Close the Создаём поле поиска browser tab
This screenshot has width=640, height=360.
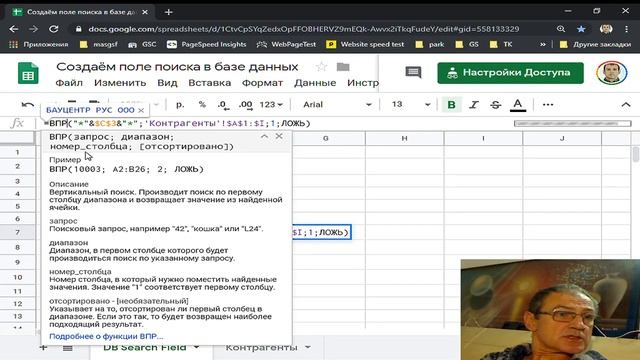pos(145,12)
